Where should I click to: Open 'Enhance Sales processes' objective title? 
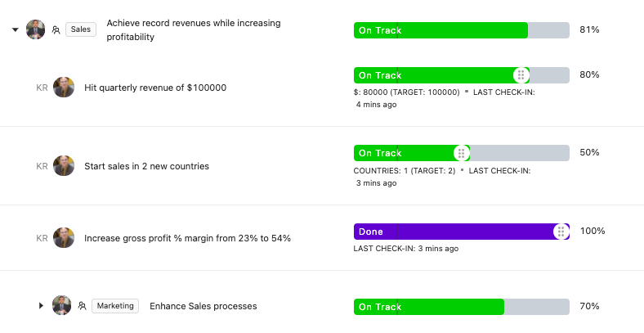click(203, 306)
